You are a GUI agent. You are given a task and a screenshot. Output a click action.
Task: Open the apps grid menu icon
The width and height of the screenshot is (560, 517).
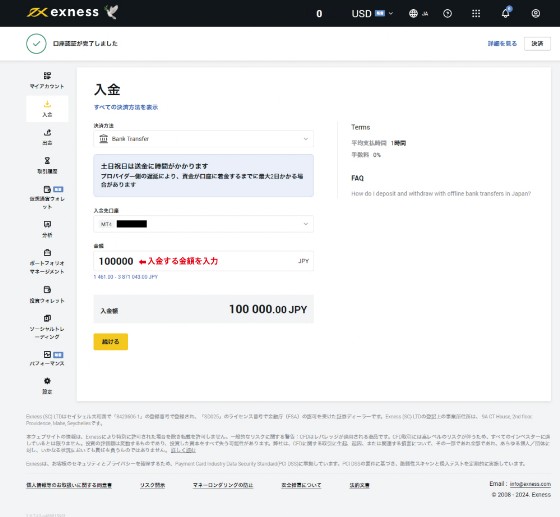pyautogui.click(x=476, y=14)
